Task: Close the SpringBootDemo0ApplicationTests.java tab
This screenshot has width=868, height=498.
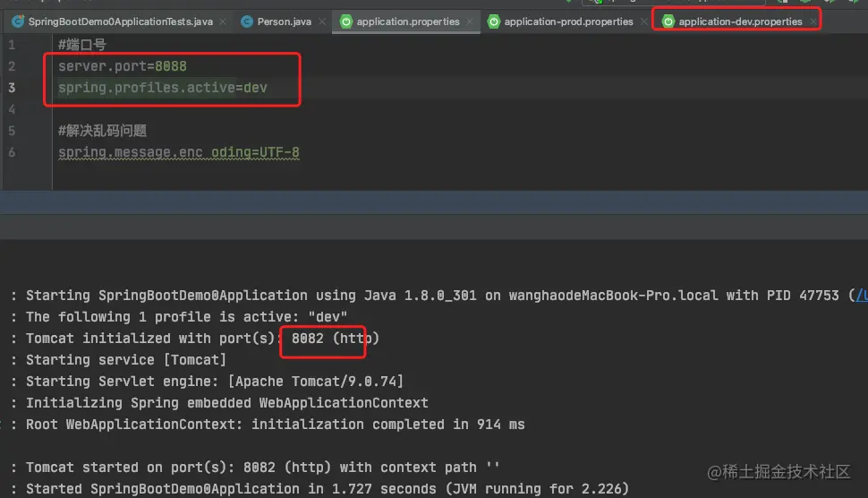Action: (x=223, y=21)
